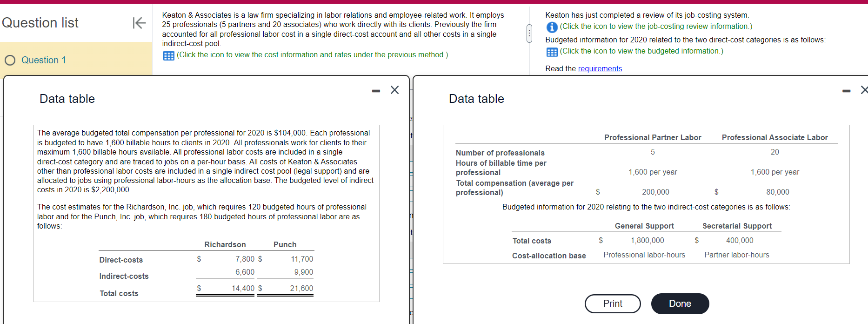The height and width of the screenshot is (324, 868).
Task: Minimize the left Data table dialog
Action: tap(376, 91)
